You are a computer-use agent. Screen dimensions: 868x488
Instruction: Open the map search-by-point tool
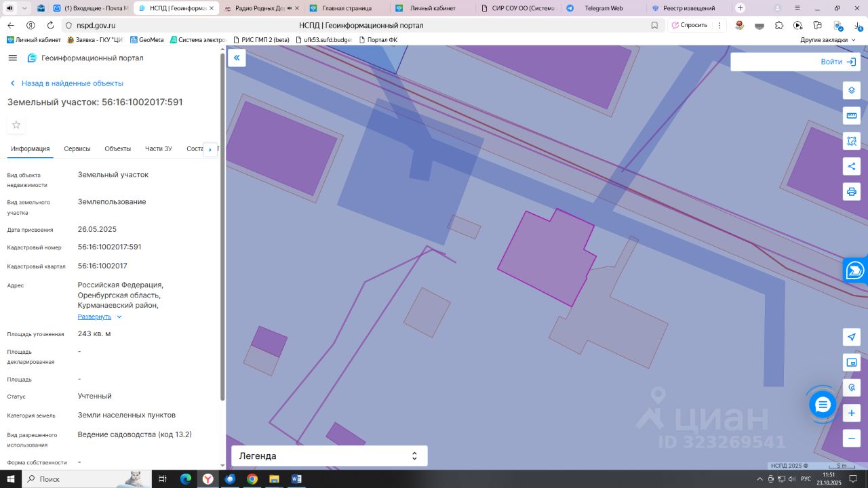(x=852, y=388)
